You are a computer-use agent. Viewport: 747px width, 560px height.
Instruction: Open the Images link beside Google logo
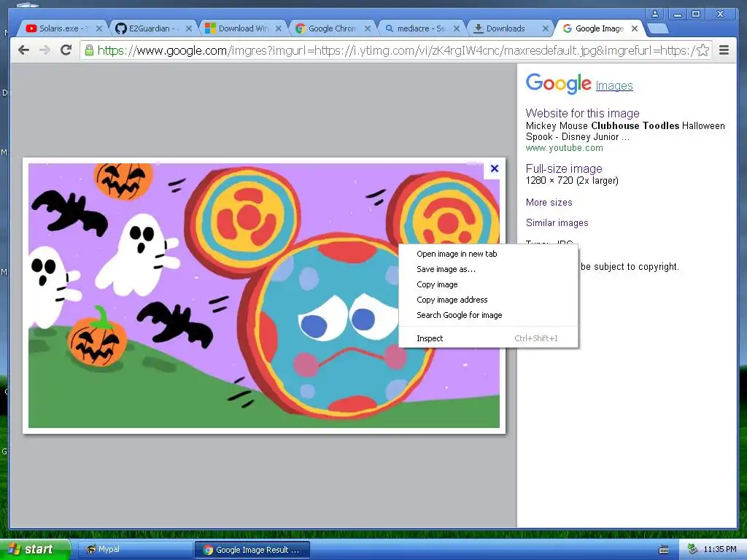614,86
